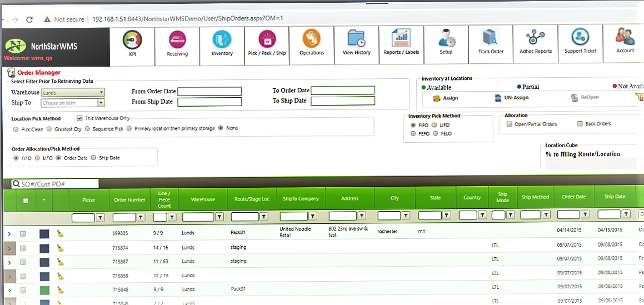644x305 pixels.
Task: Open the Receiving module icon
Action: click(177, 40)
